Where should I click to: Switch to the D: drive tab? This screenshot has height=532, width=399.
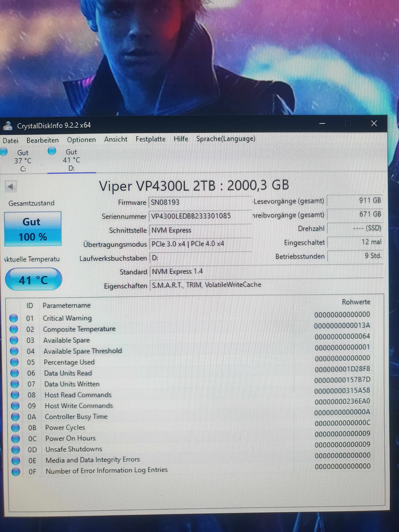pyautogui.click(x=71, y=160)
